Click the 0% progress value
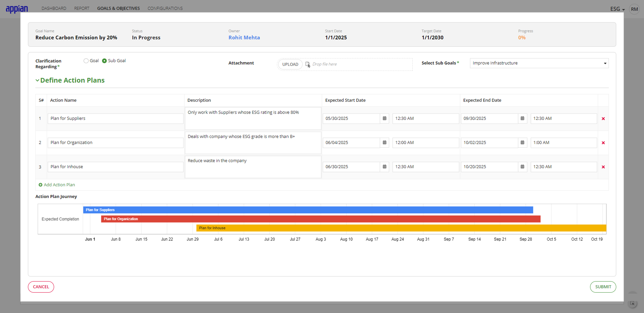This screenshot has height=313, width=644. click(522, 38)
